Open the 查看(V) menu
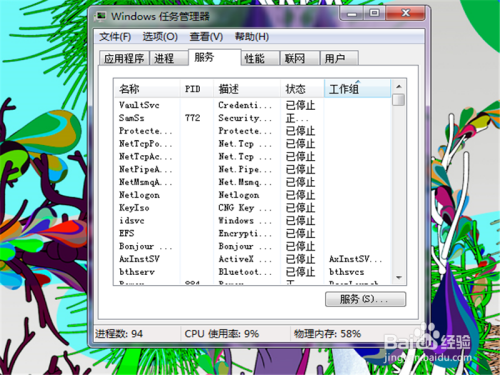 tap(206, 37)
